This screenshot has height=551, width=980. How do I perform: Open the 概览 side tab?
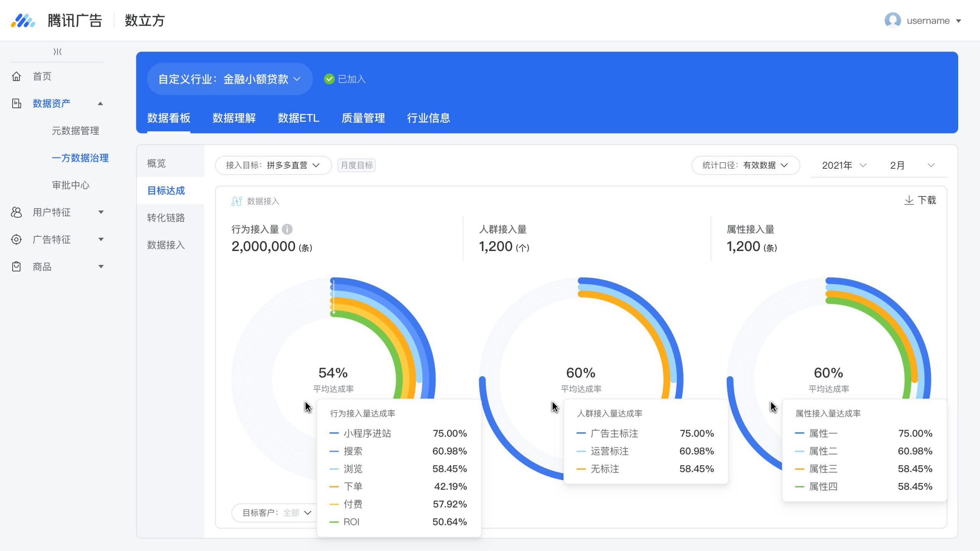click(170, 163)
